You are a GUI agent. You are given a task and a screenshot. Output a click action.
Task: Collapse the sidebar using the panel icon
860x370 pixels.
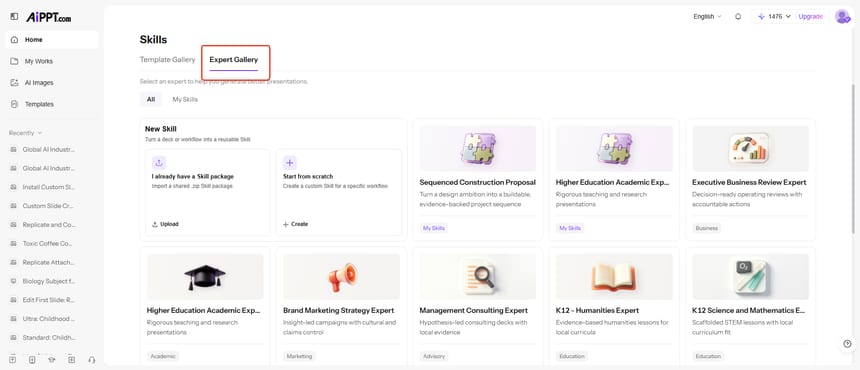click(14, 17)
